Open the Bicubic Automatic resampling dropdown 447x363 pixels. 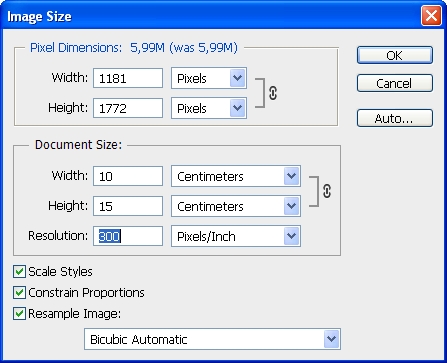tap(212, 339)
